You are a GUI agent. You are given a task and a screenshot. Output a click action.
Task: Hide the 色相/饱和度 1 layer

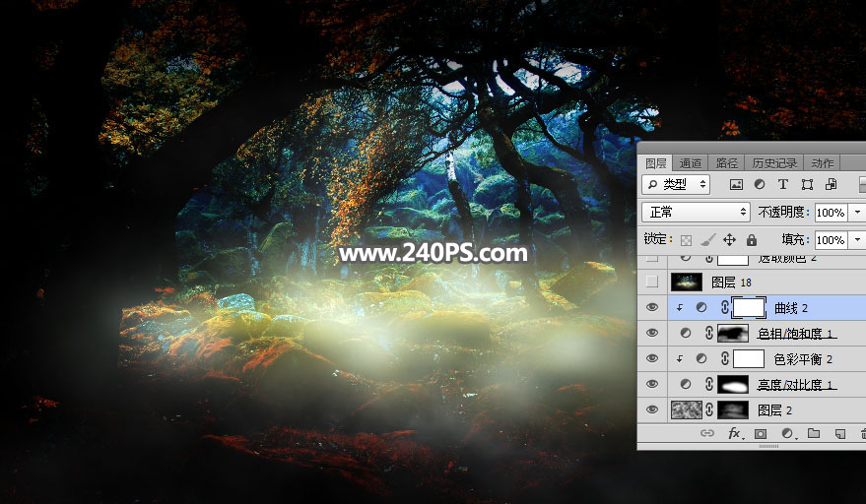pyautogui.click(x=652, y=333)
